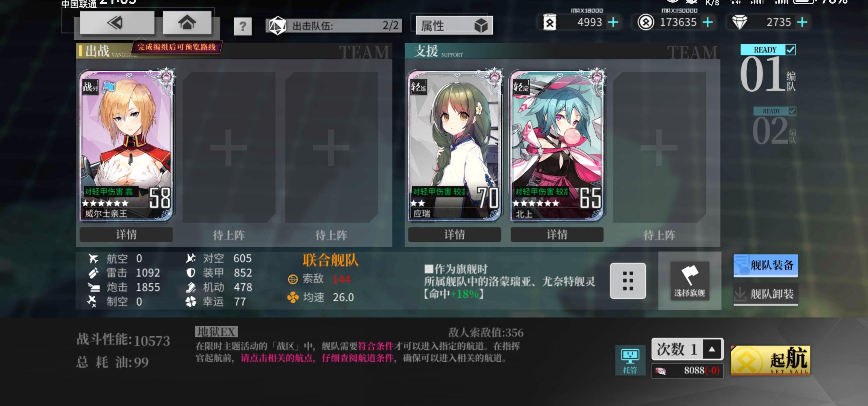The width and height of the screenshot is (868, 406).
Task: Start sortie with 起航 SET SAIL button
Action: [770, 361]
